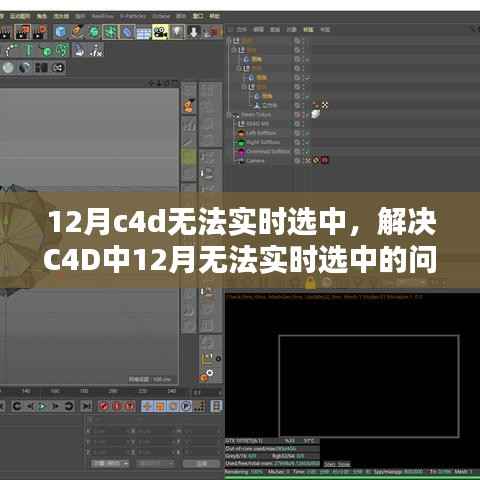Click the fx icon in second toolbar row
Image resolution: width=480 pixels, height=480 pixels.
click(96, 50)
